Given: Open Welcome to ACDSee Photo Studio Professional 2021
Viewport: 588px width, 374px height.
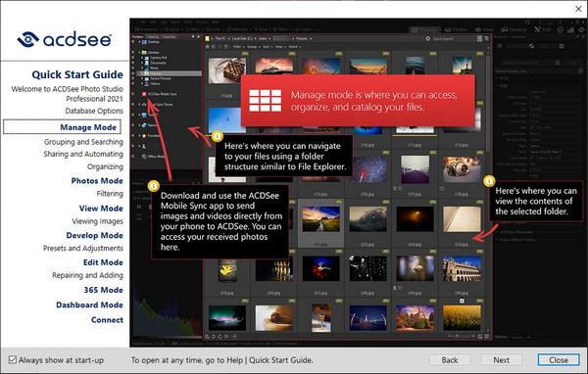Looking at the screenshot, I should click(67, 94).
